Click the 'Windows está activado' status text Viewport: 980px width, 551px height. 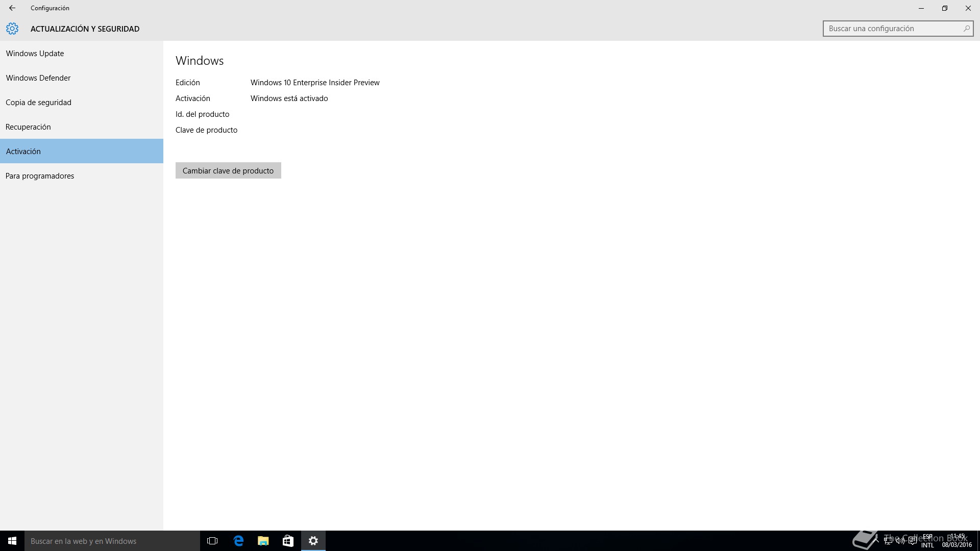[289, 98]
